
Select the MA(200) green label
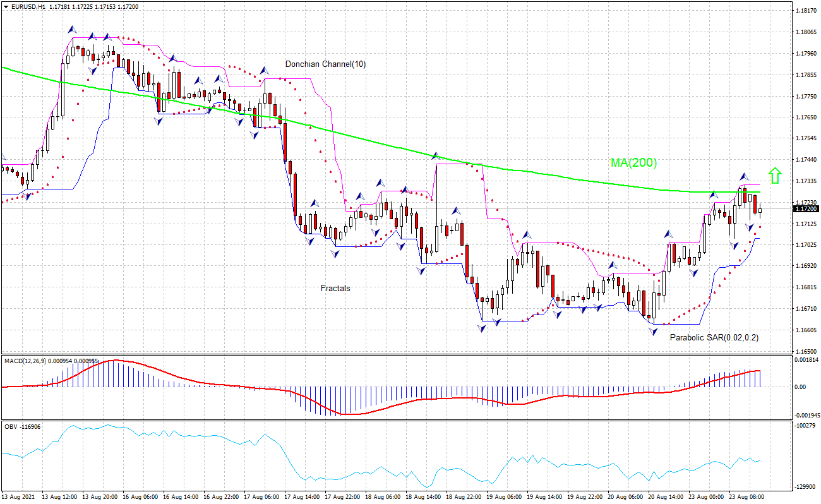coord(633,162)
